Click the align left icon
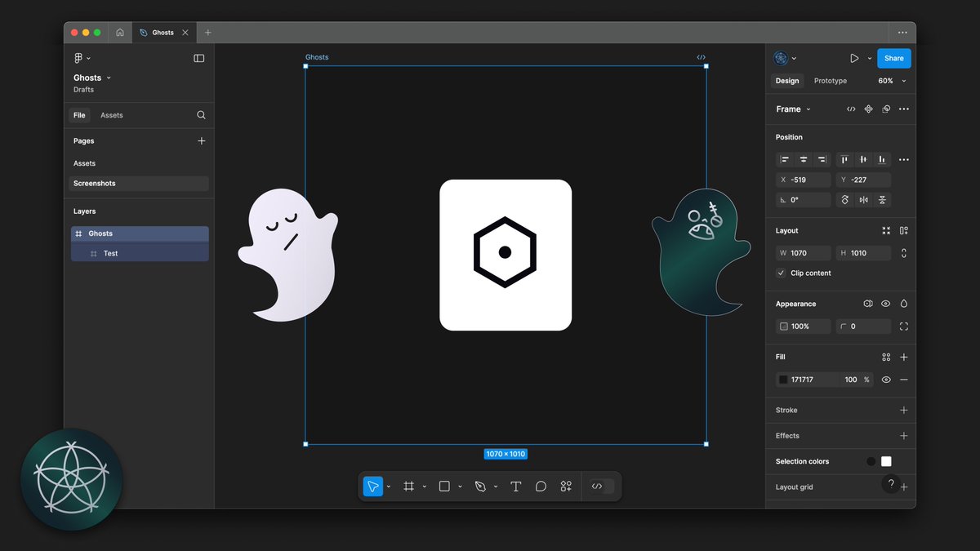 [785, 160]
